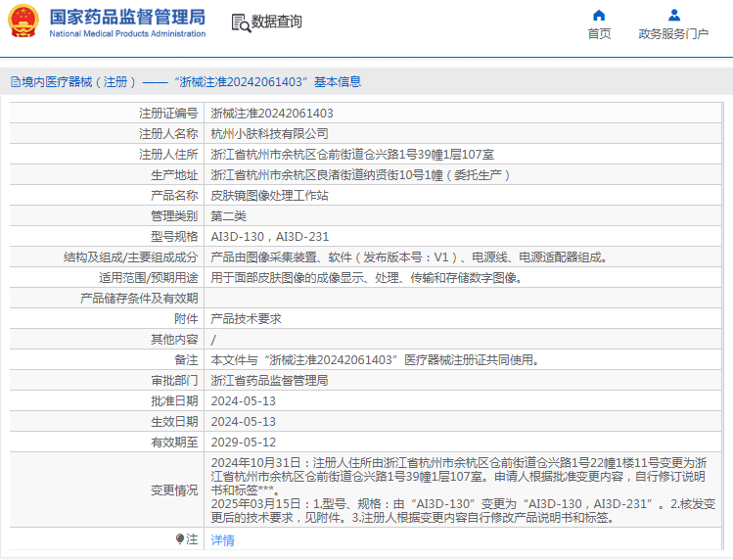Click the 其他内容 slash value
Image resolution: width=733 pixels, height=560 pixels.
click(213, 340)
